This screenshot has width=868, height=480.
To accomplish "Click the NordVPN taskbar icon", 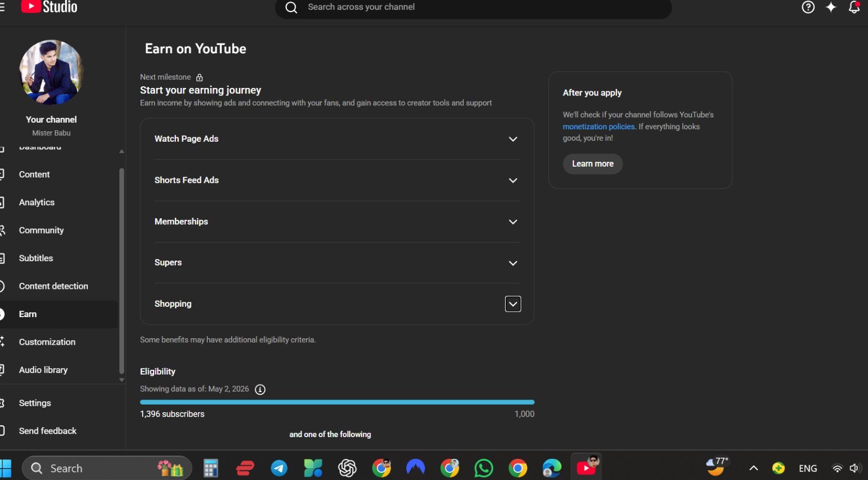I will coord(416,468).
